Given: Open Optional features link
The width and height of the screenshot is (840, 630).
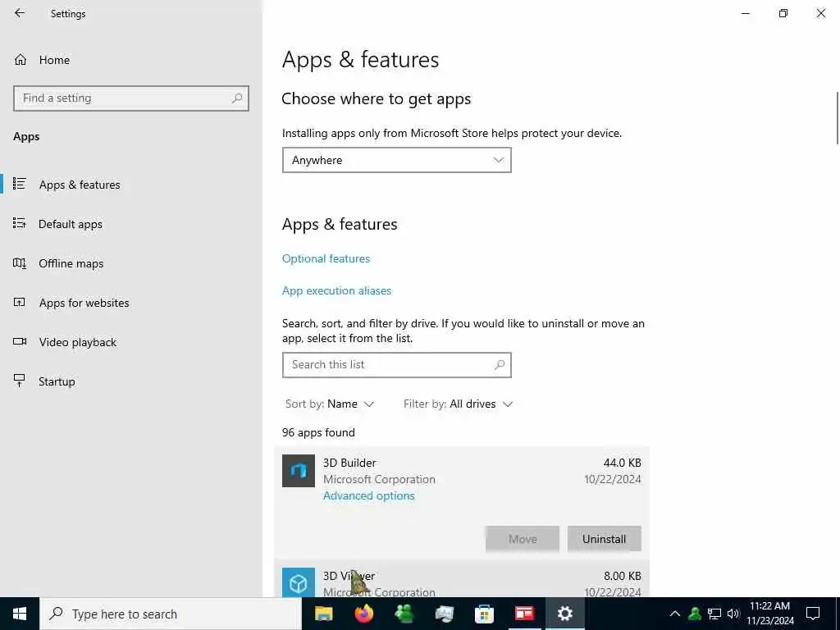Looking at the screenshot, I should tap(326, 258).
